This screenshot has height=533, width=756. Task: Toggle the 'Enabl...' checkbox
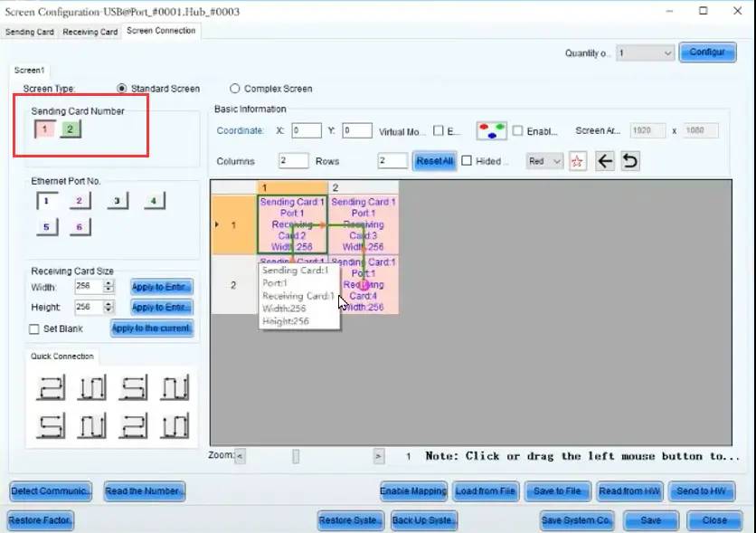pos(517,130)
